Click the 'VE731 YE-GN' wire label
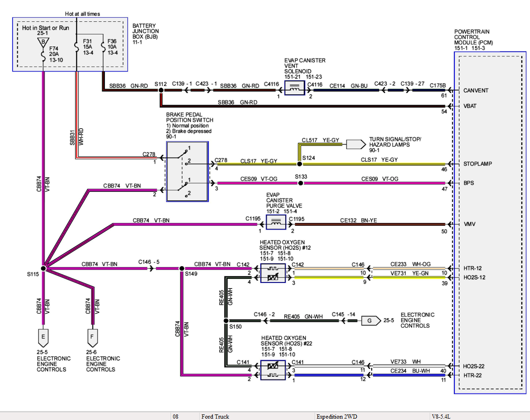Viewport: 530px width, 420px height. coord(410,273)
